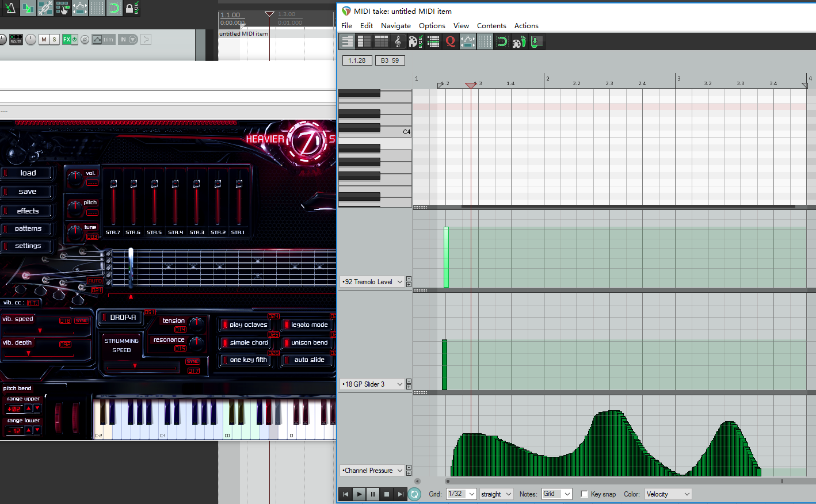The width and height of the screenshot is (816, 504).
Task: Open Actions menu in MIDI editor
Action: [x=527, y=26]
